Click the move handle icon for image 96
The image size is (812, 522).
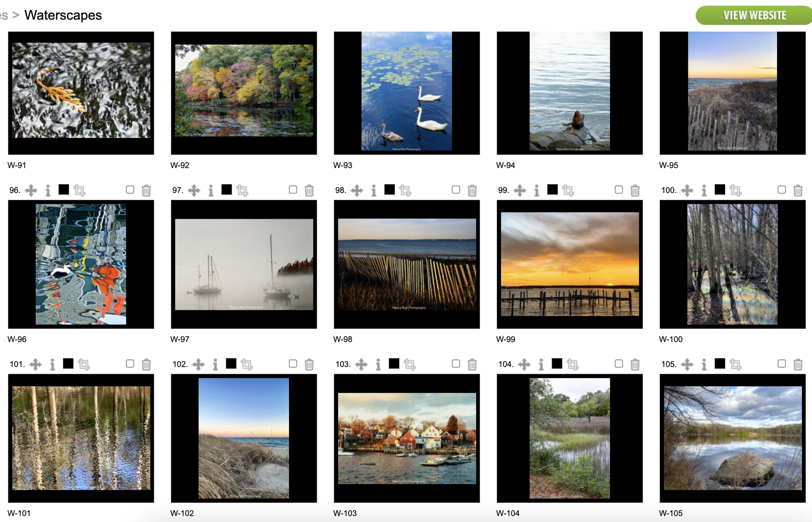coord(31,190)
